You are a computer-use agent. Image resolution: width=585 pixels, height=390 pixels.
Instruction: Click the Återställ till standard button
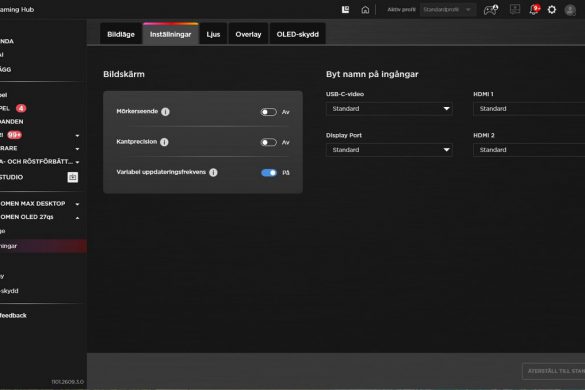[x=554, y=371]
